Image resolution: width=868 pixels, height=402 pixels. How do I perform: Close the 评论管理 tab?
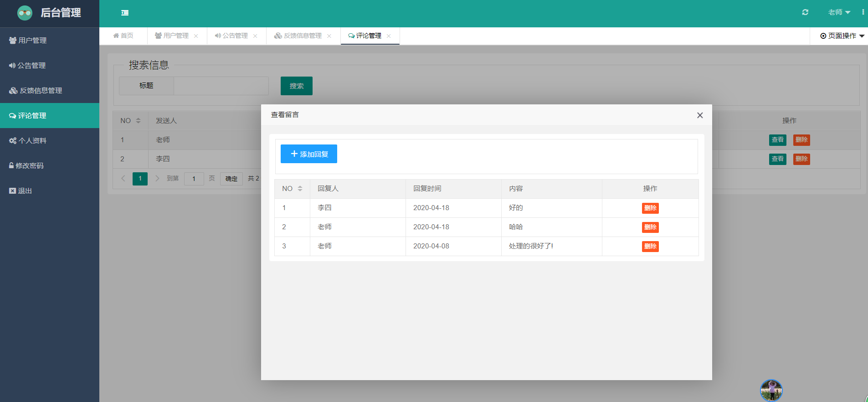[x=389, y=36]
